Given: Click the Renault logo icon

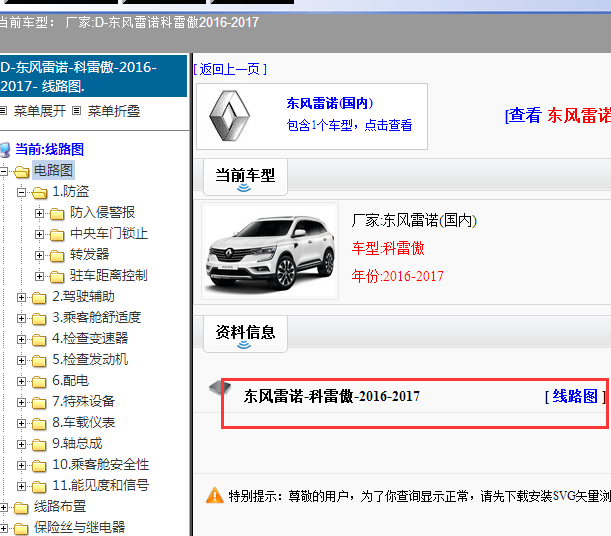Looking at the screenshot, I should click(x=230, y=116).
